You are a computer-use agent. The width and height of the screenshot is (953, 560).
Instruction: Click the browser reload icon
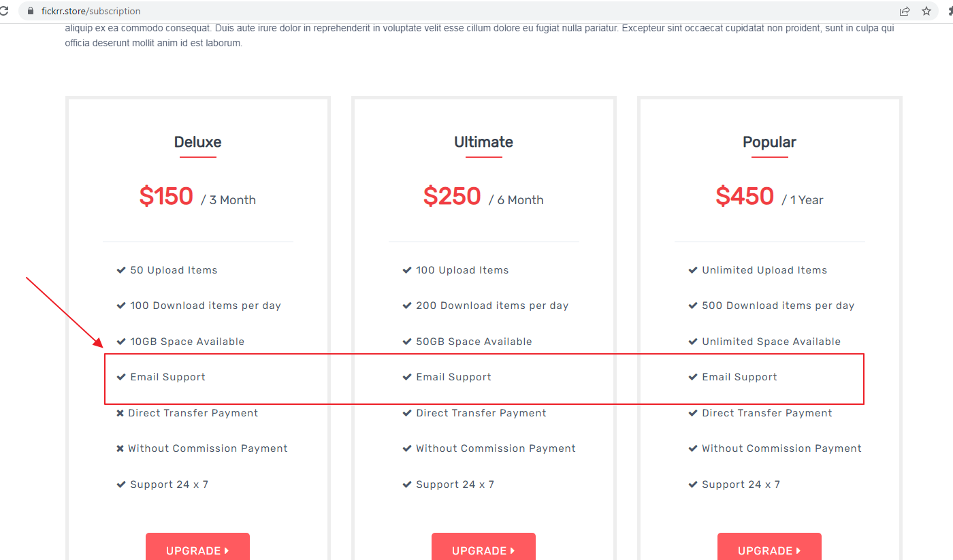[3, 11]
